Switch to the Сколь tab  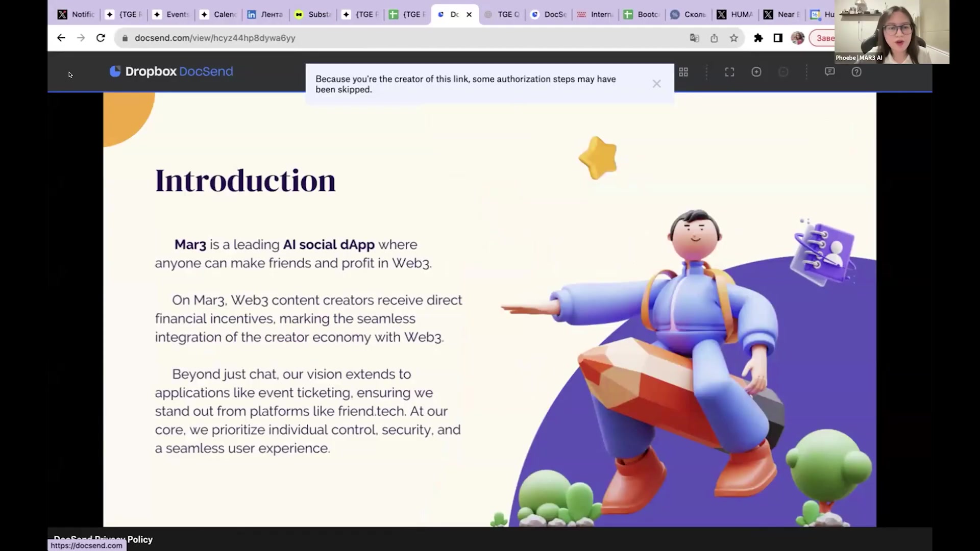point(689,14)
